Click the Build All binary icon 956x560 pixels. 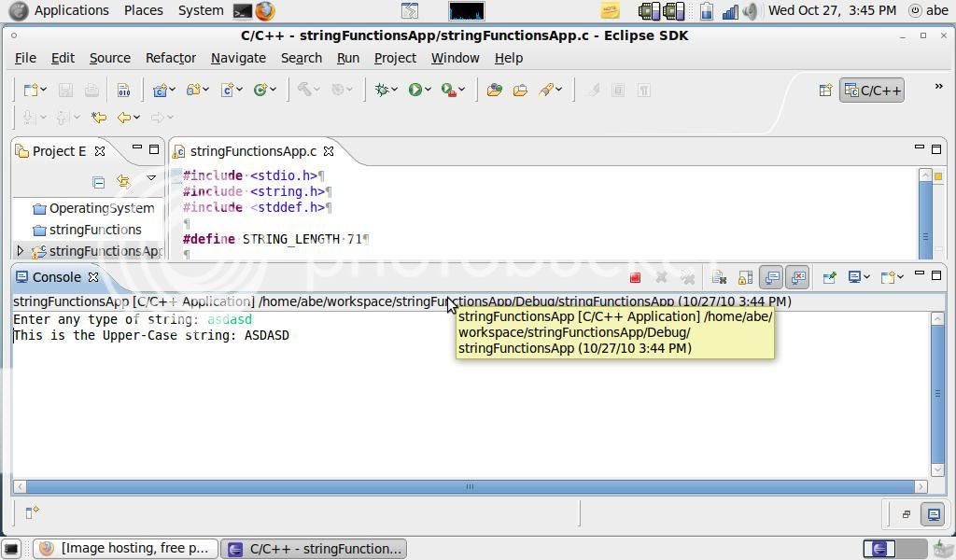[123, 91]
